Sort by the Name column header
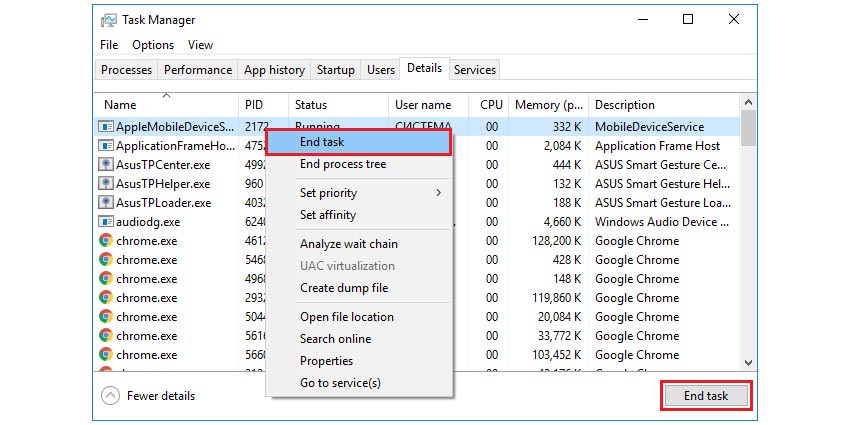The image size is (850, 425). click(x=166, y=105)
